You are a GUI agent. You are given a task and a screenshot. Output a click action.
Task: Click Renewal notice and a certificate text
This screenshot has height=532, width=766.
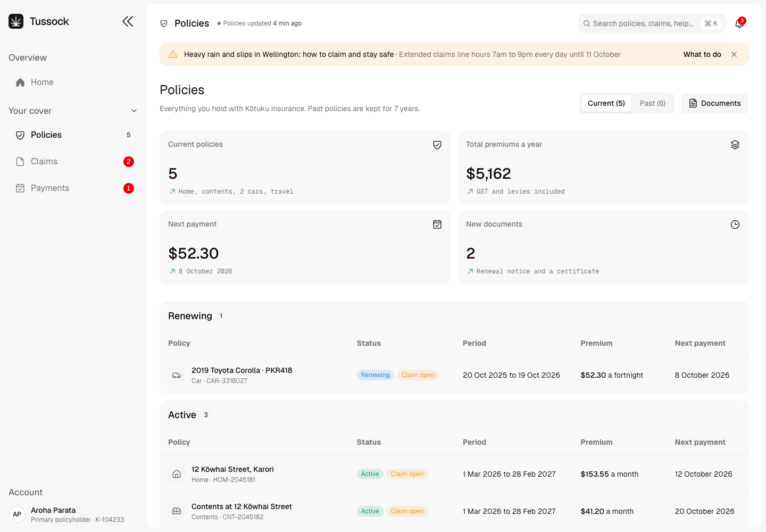(538, 271)
